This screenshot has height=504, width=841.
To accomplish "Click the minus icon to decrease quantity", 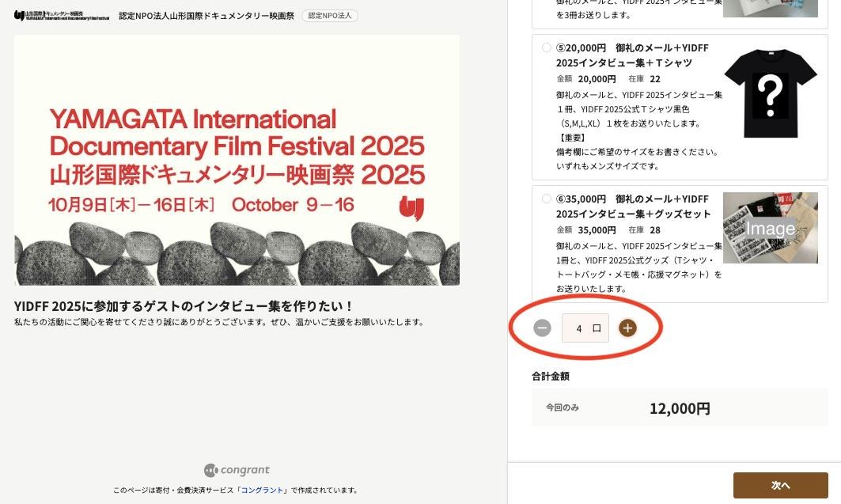I will [x=542, y=328].
